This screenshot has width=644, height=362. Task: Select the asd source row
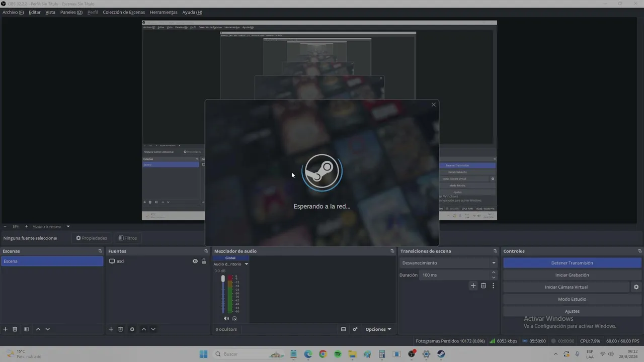point(158,261)
